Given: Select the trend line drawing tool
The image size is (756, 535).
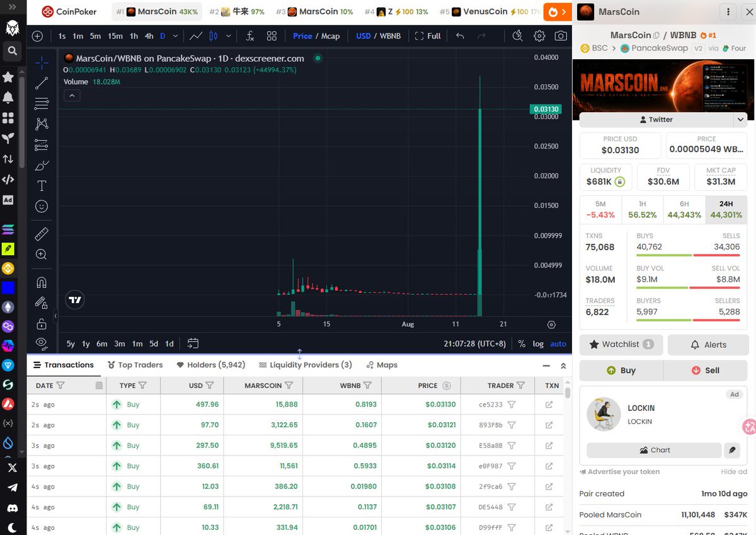Looking at the screenshot, I should [x=42, y=83].
